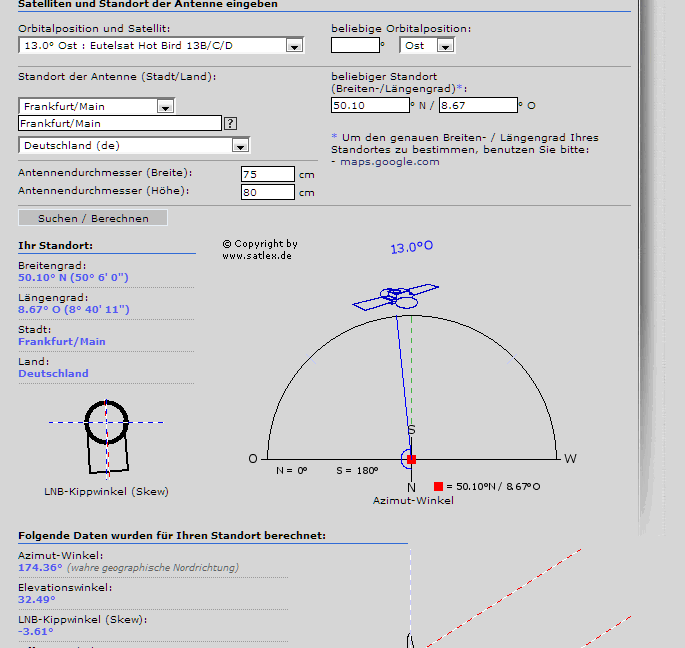Click the Suchen / Berechnen button
The image size is (685, 648).
pos(93,218)
